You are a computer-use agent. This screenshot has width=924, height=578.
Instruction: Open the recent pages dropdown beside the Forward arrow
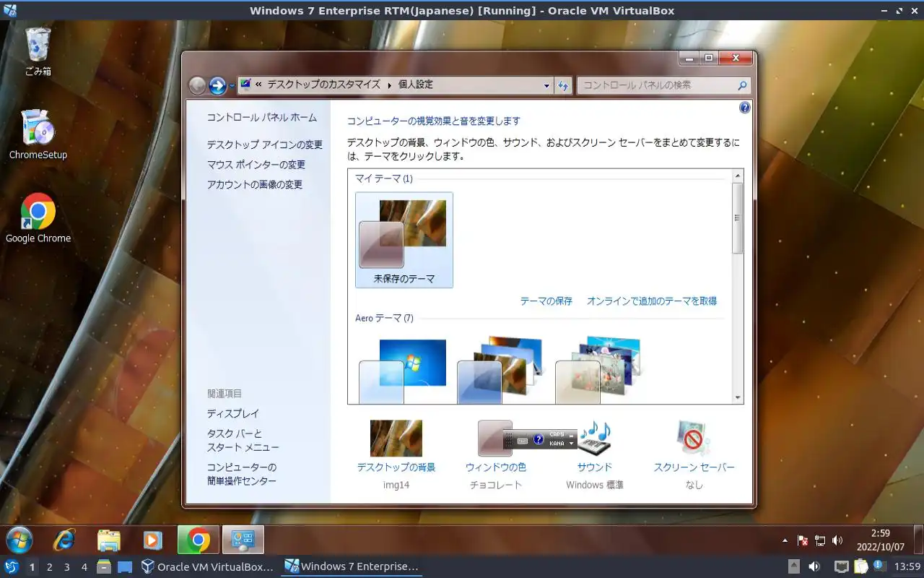[x=232, y=86]
